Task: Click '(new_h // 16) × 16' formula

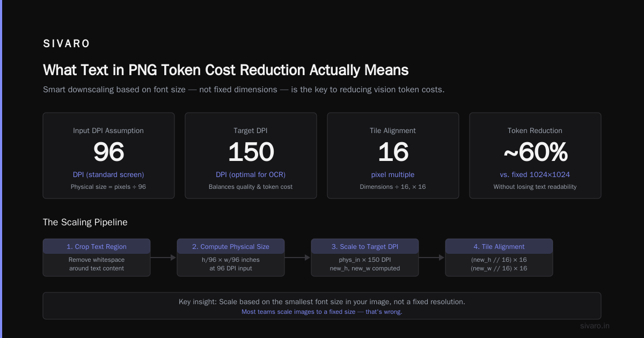Action: point(499,260)
